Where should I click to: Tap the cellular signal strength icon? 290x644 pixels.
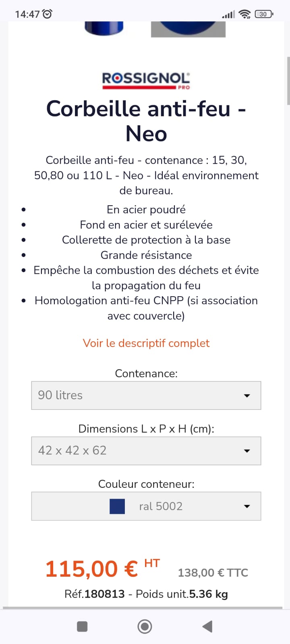[228, 15]
